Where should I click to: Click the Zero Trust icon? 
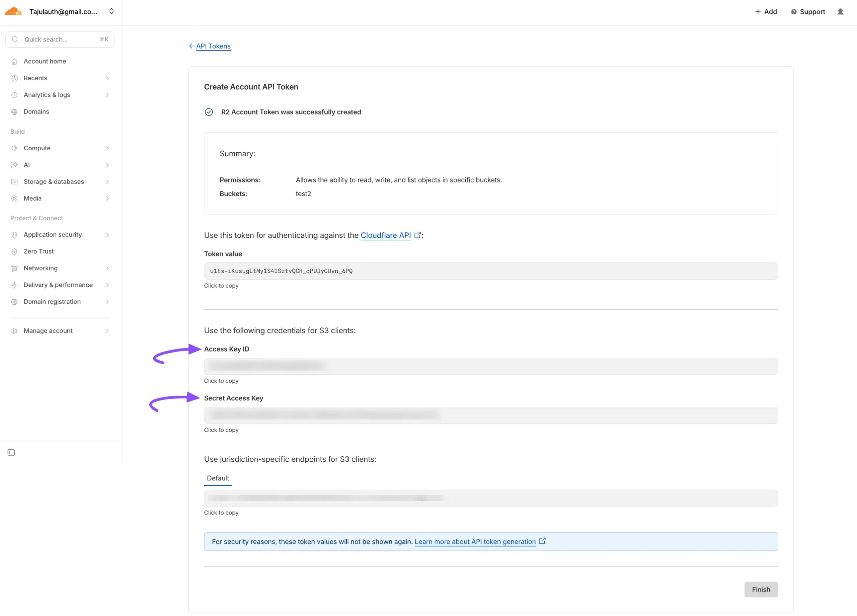tap(14, 252)
